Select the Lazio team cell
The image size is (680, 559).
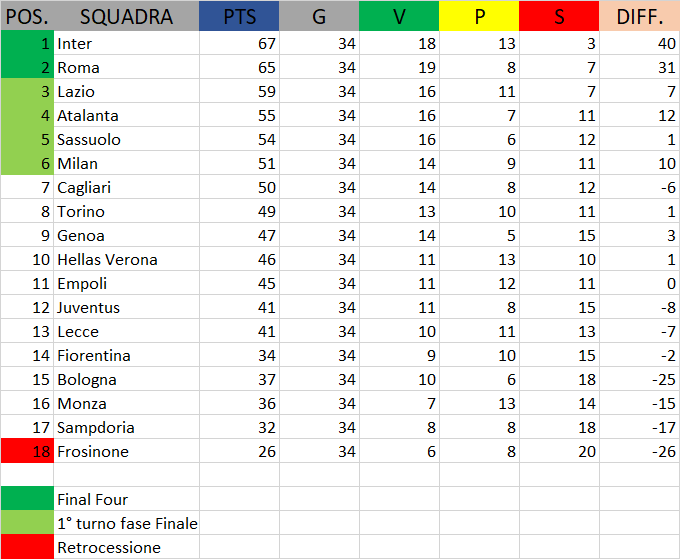point(126,92)
